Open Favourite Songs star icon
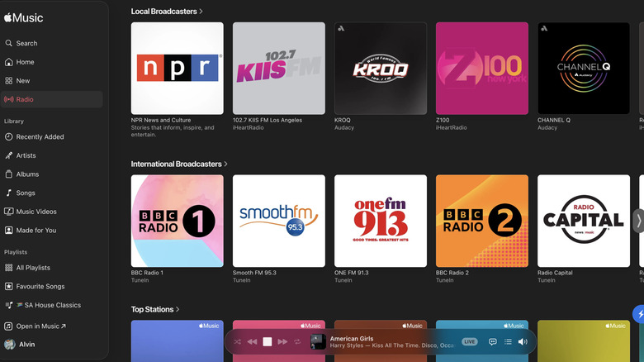The image size is (644, 362). coord(8,286)
